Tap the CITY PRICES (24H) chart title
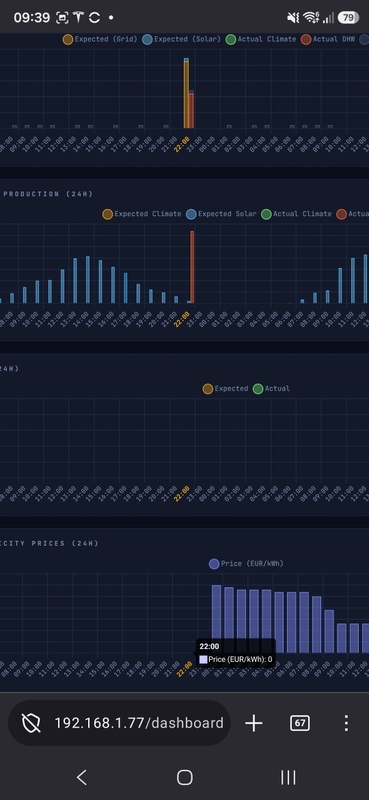 (50, 543)
